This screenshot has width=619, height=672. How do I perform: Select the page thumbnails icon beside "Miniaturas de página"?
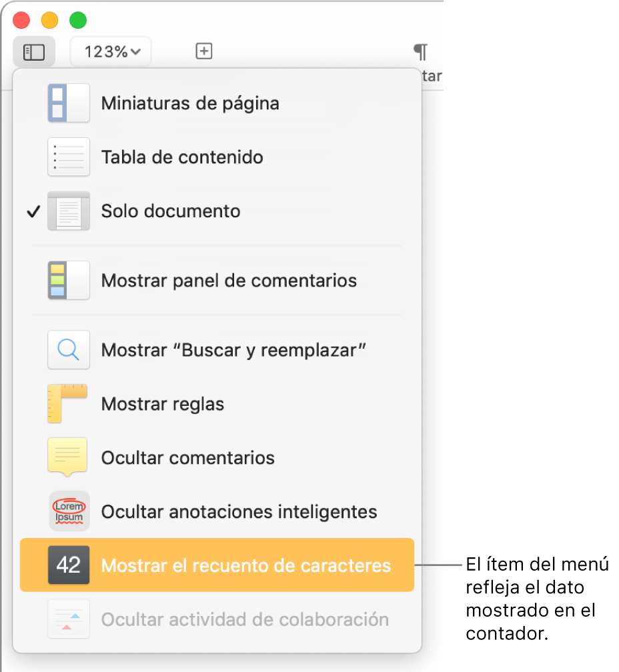pyautogui.click(x=69, y=103)
